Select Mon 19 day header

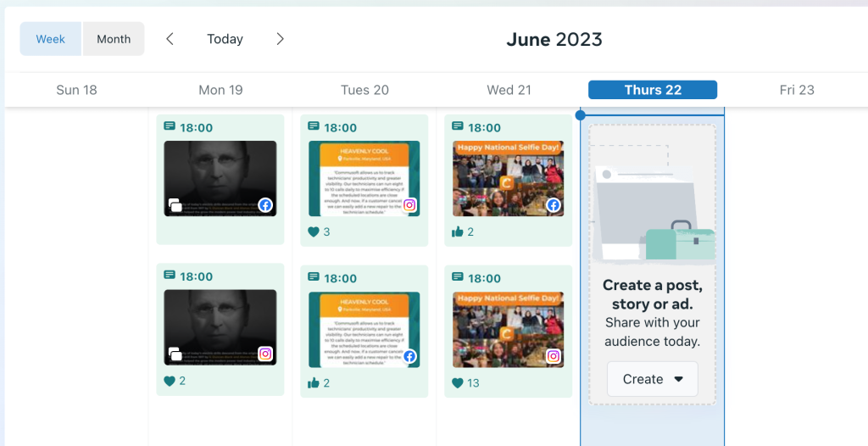click(x=220, y=90)
